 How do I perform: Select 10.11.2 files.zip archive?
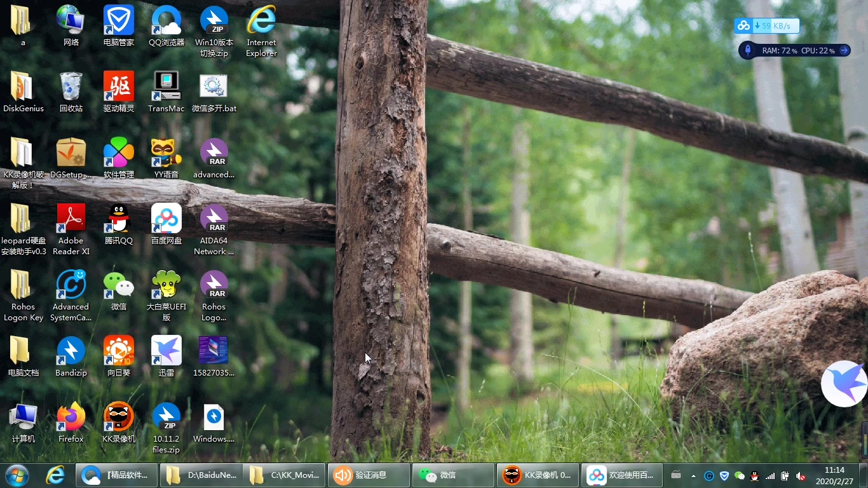tap(166, 428)
